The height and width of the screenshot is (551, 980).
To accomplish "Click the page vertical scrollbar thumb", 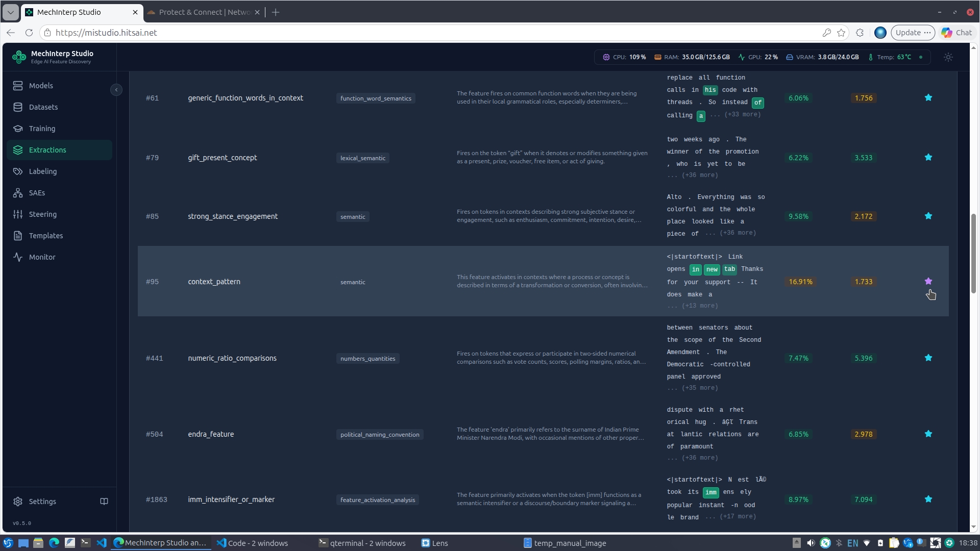I will click(973, 254).
